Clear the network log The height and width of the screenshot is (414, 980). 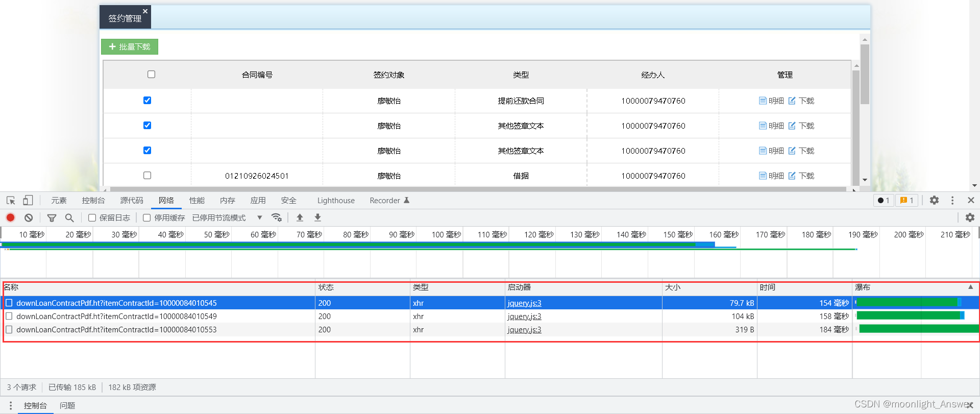[x=29, y=217]
